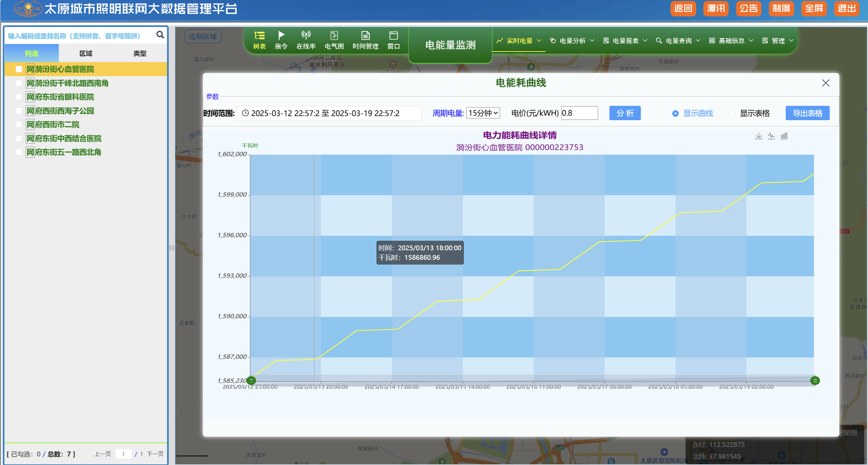The image size is (868, 465).
Task: Click the chart data zoom slider track
Action: 533,380
